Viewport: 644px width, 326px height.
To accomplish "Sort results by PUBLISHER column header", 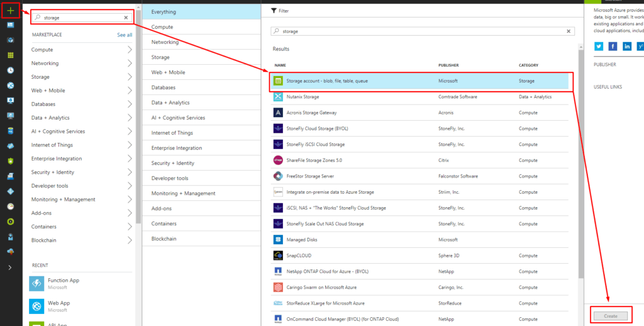I will (448, 65).
